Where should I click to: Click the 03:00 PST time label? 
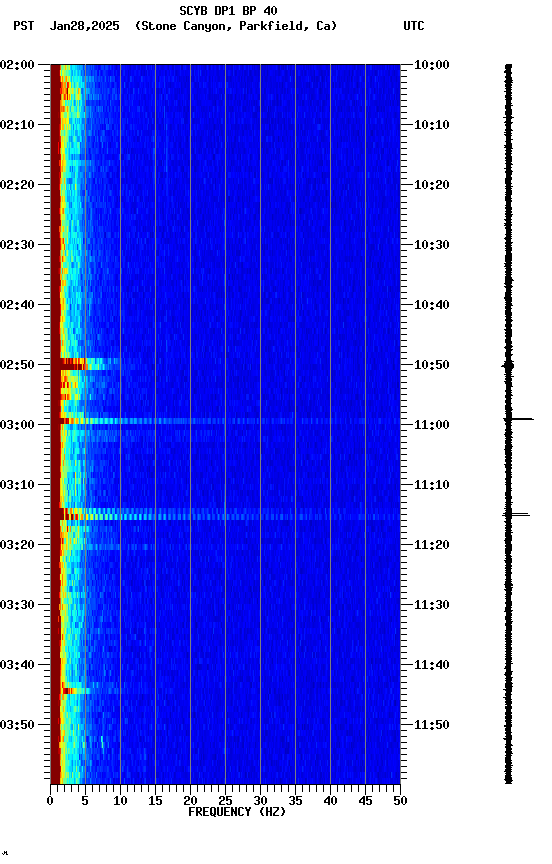17,425
